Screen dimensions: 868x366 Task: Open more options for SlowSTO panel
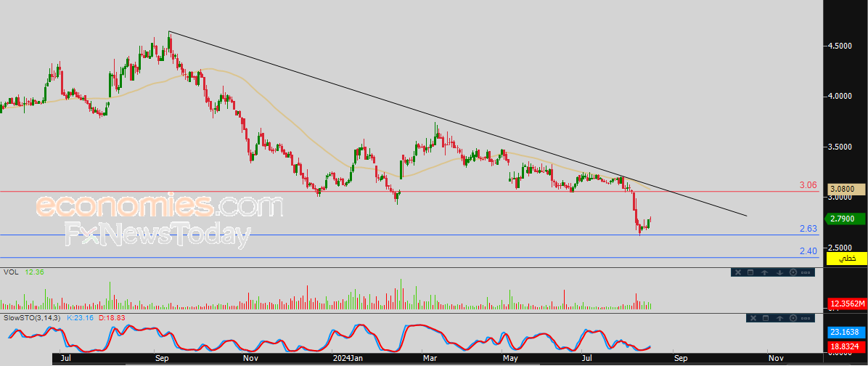(x=806, y=318)
